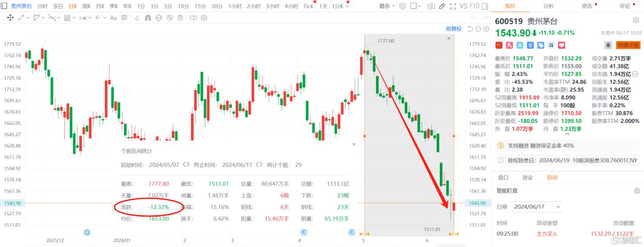Expand the measure range tool dropdown

pos(90,18)
